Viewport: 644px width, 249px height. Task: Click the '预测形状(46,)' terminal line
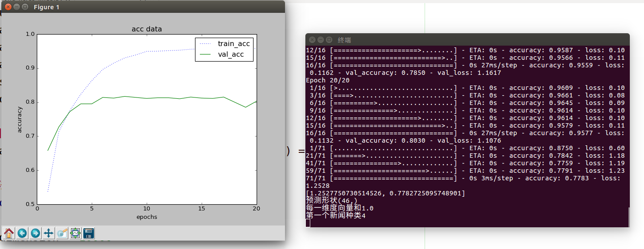332,201
